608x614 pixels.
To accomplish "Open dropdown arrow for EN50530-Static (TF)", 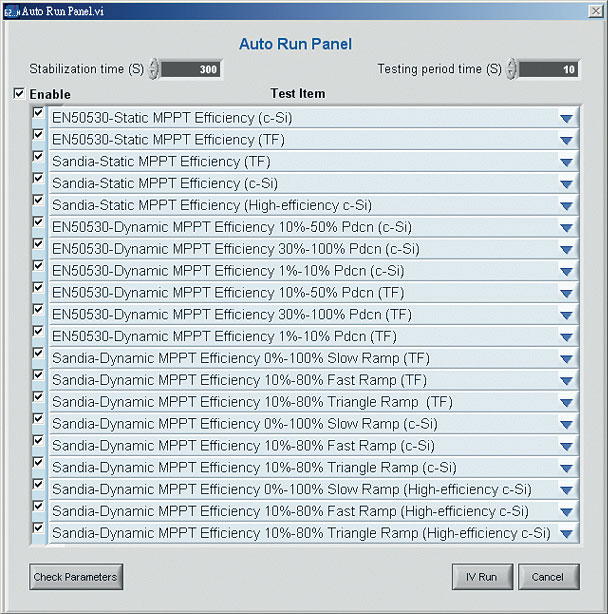I will pyautogui.click(x=567, y=141).
